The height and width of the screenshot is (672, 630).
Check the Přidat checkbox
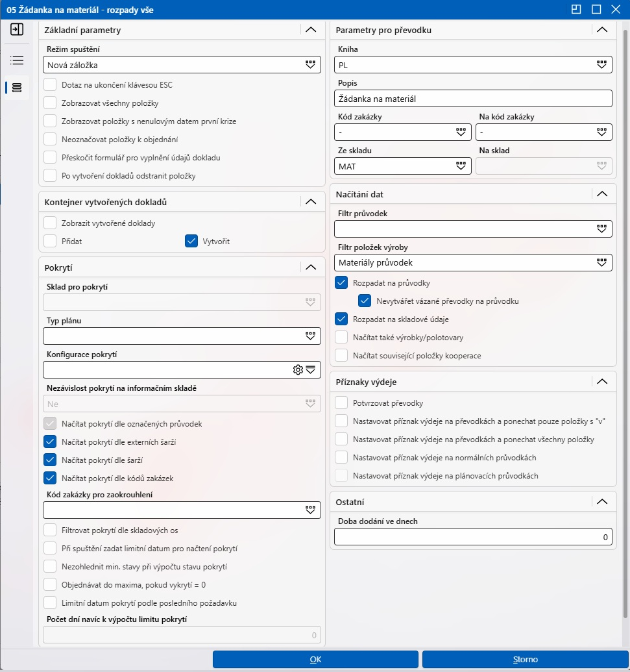pos(50,241)
